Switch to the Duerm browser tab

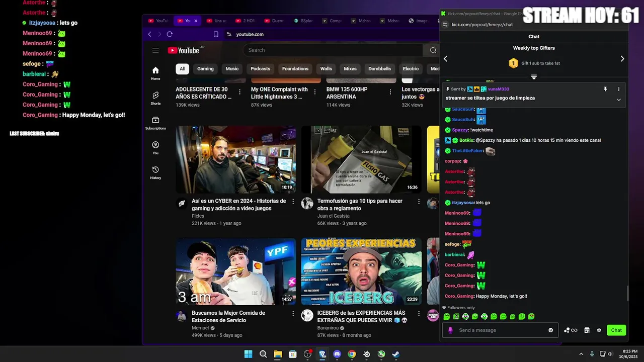[274, 21]
